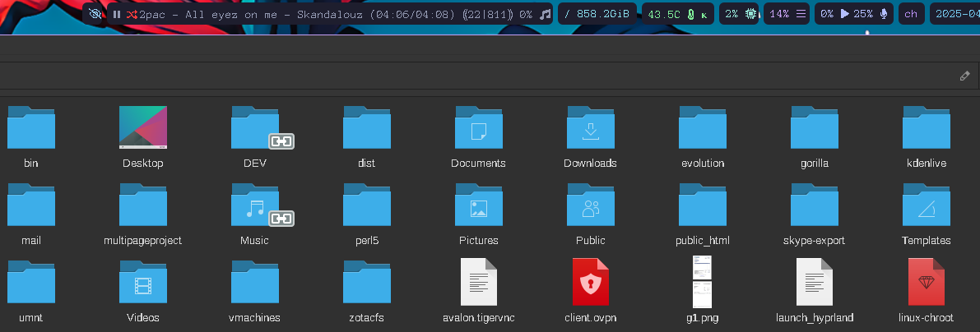Click the CPU chip usage icon

(x=750, y=15)
